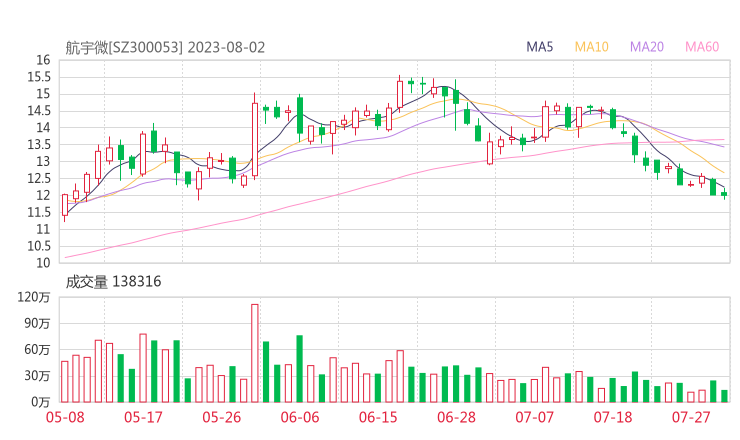This screenshot has height=440, width=740.
Task: Click the 12.5 price axis label
Action: pyautogui.click(x=39, y=178)
